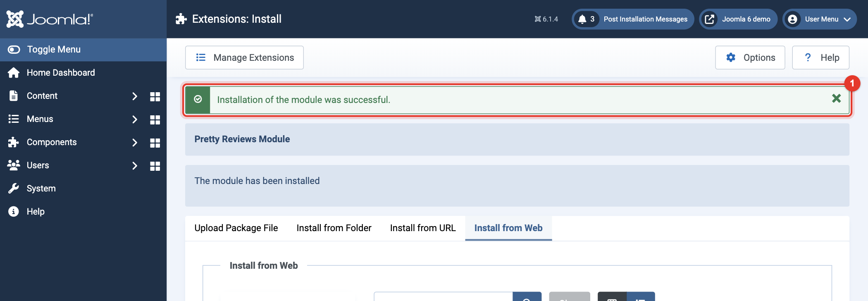Click the Joomla! logo

click(50, 19)
